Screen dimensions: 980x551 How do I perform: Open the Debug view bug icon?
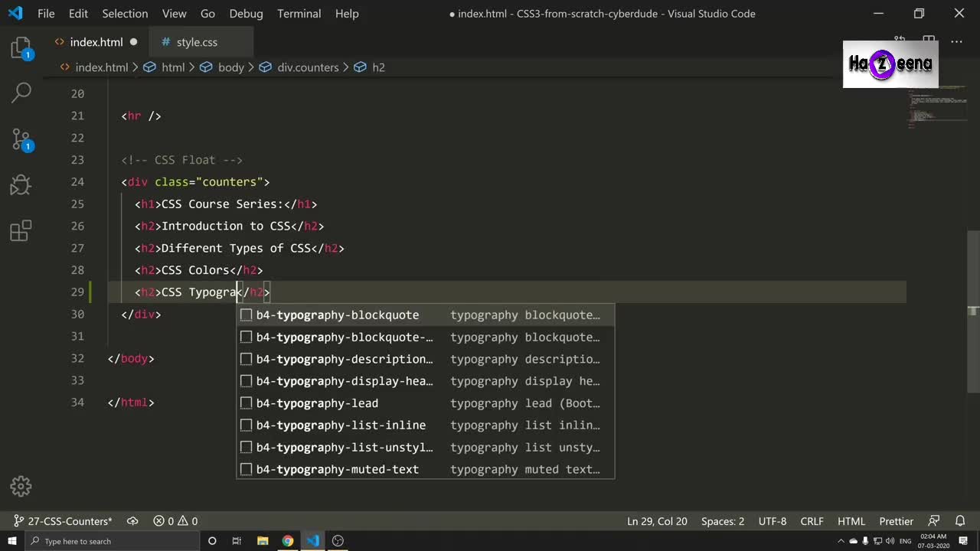pos(21,184)
